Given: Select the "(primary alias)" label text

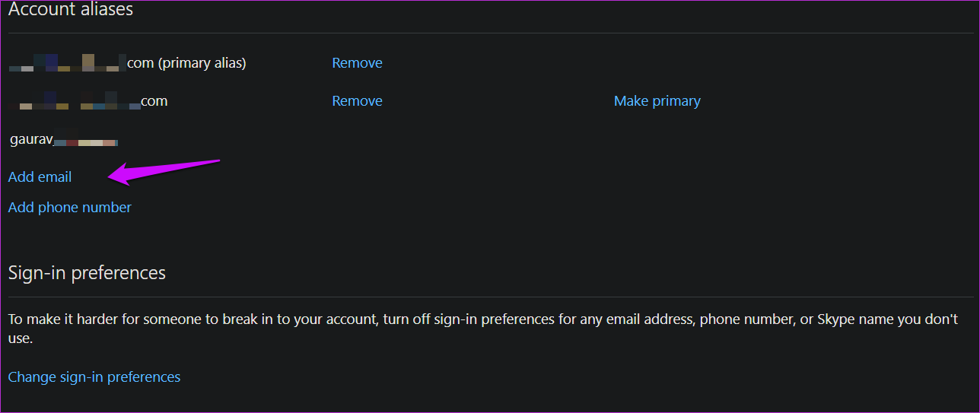Looking at the screenshot, I should (202, 63).
